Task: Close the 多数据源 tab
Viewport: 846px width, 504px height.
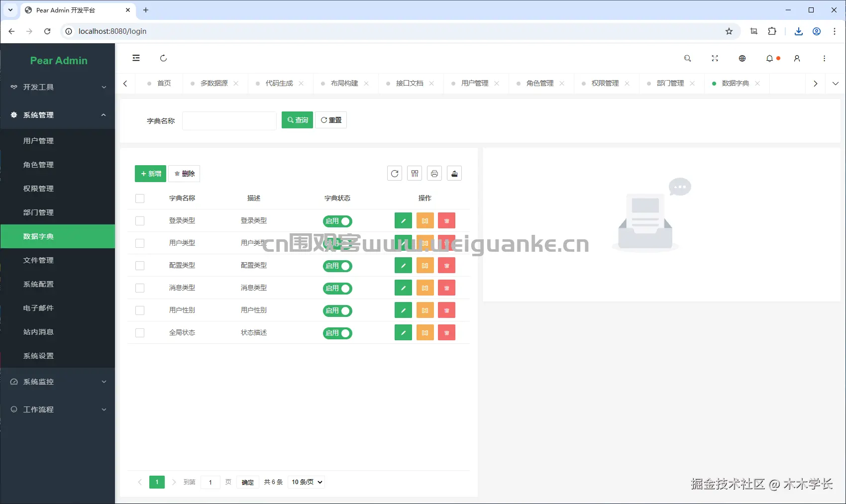Action: [x=236, y=84]
